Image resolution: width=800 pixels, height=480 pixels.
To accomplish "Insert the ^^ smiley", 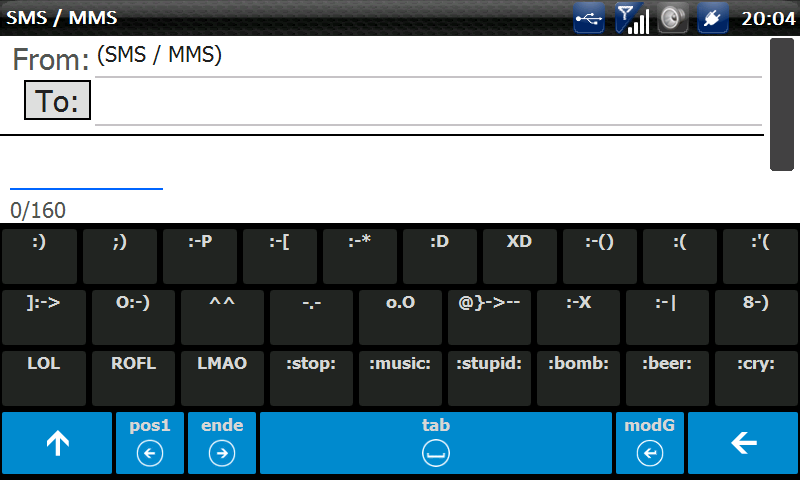I will (x=222, y=317).
